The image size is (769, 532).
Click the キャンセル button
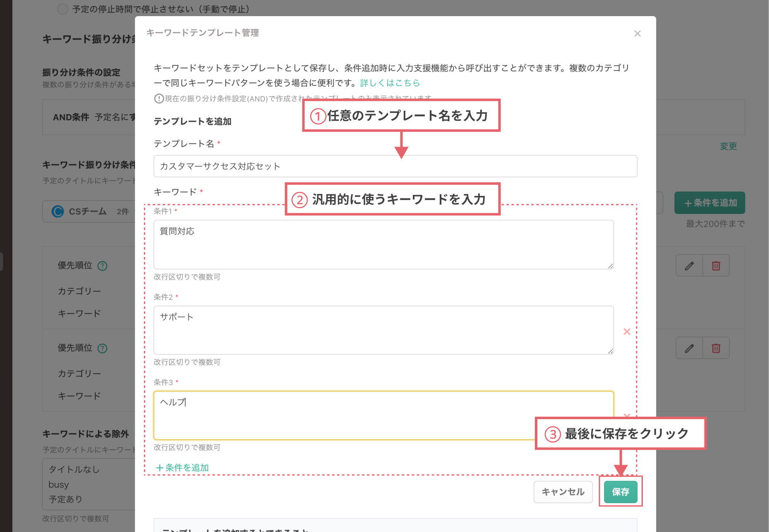[x=563, y=492]
